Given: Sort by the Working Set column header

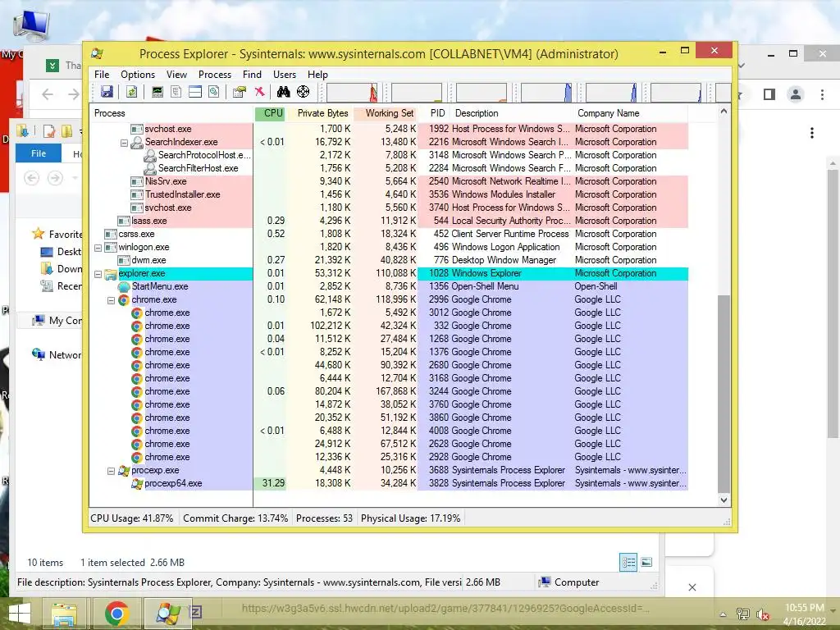Looking at the screenshot, I should click(386, 113).
